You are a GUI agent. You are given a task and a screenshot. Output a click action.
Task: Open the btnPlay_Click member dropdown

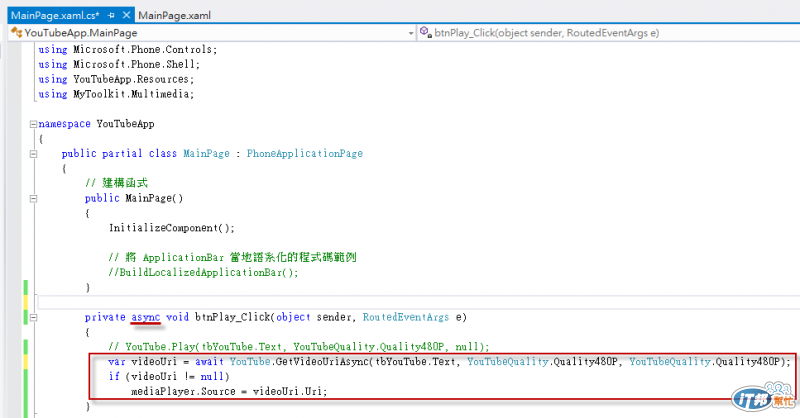coord(607,33)
